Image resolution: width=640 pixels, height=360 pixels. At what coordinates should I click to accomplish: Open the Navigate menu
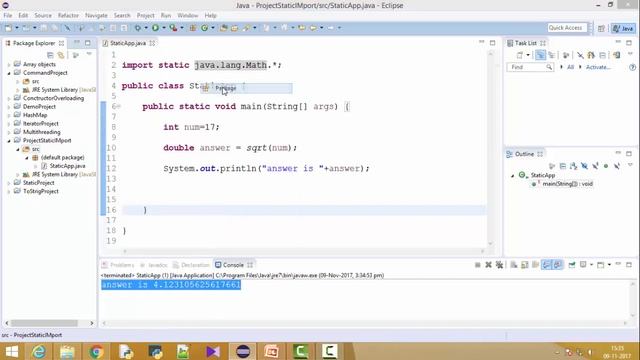coord(96,16)
